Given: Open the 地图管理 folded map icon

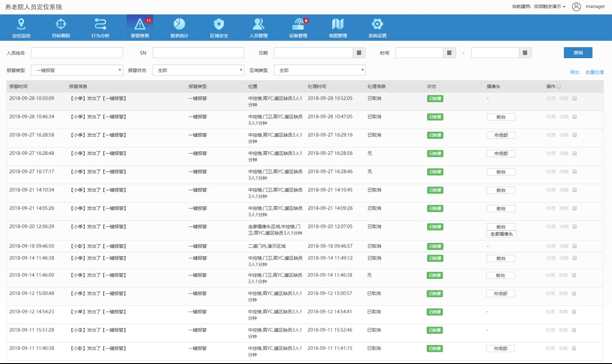Looking at the screenshot, I should click(x=338, y=24).
